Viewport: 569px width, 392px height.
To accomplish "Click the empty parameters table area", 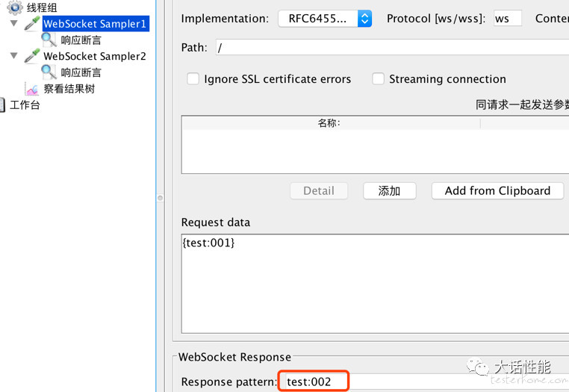I will [375, 151].
